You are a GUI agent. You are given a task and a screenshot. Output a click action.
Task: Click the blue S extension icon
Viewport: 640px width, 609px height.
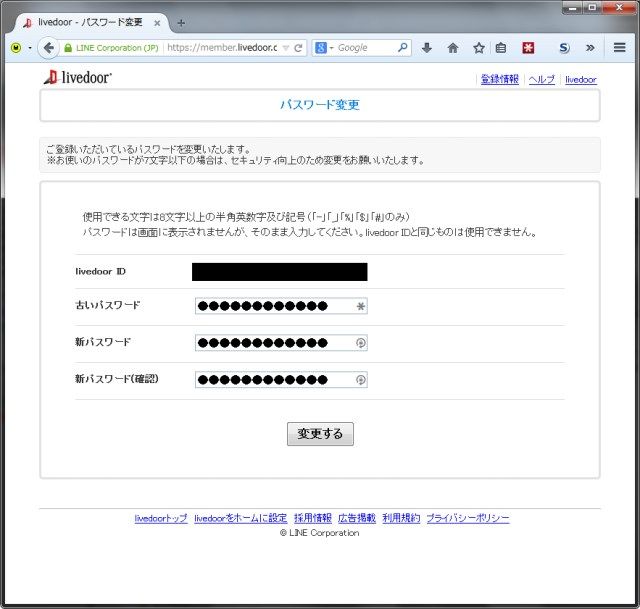pyautogui.click(x=564, y=48)
